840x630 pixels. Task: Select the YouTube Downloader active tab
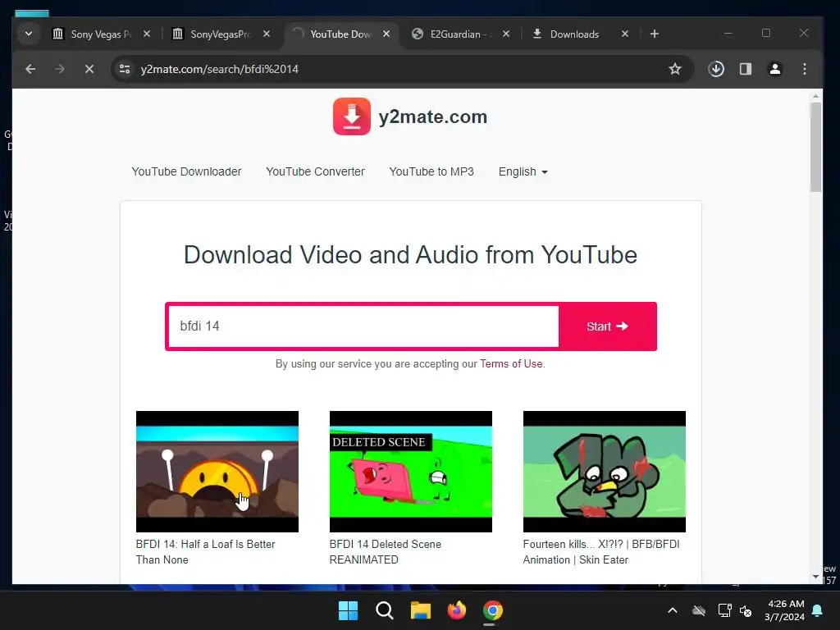click(340, 34)
